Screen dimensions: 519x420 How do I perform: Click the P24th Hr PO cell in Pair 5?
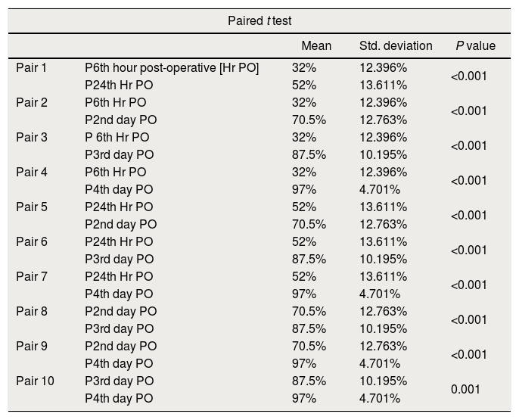click(119, 207)
